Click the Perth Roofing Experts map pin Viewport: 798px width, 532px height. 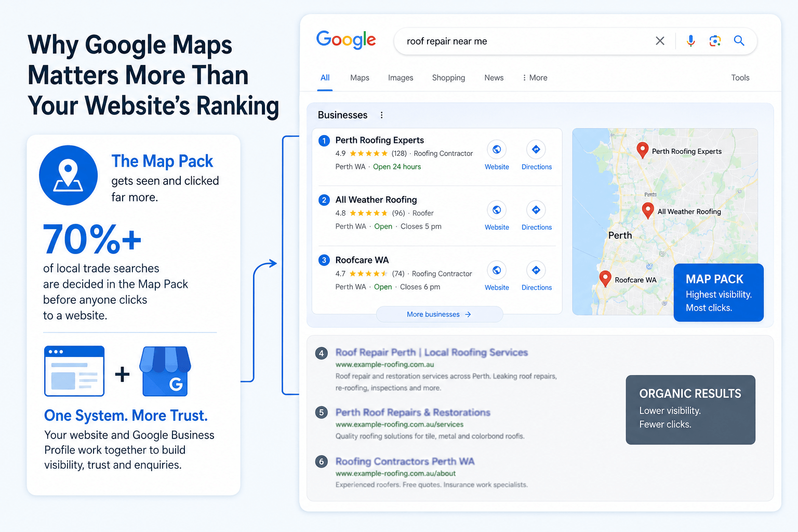pos(643,150)
